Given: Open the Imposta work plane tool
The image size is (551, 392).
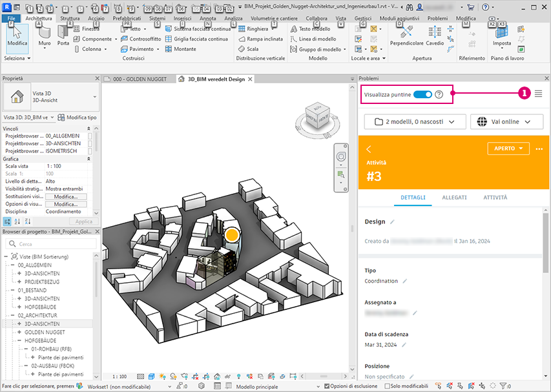Looking at the screenshot, I should [x=501, y=37].
